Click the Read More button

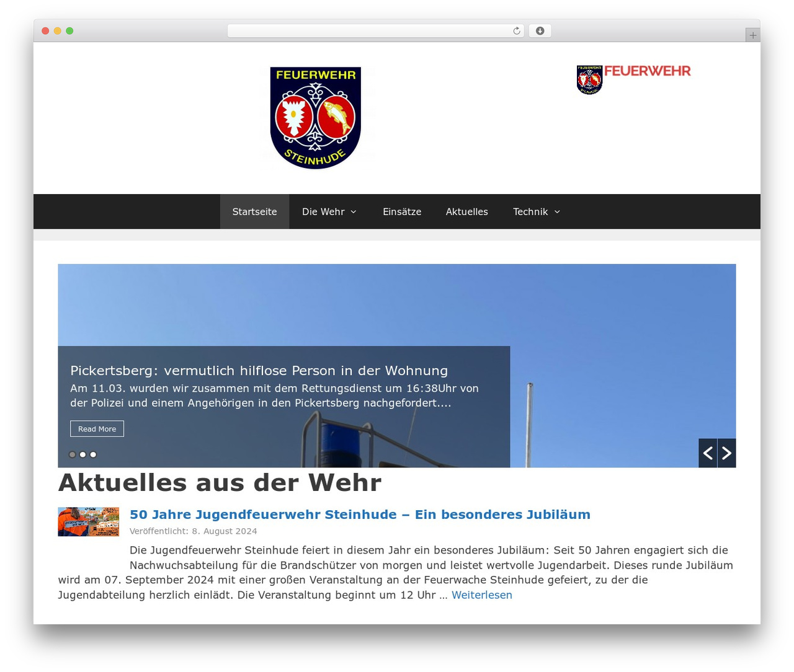click(97, 429)
